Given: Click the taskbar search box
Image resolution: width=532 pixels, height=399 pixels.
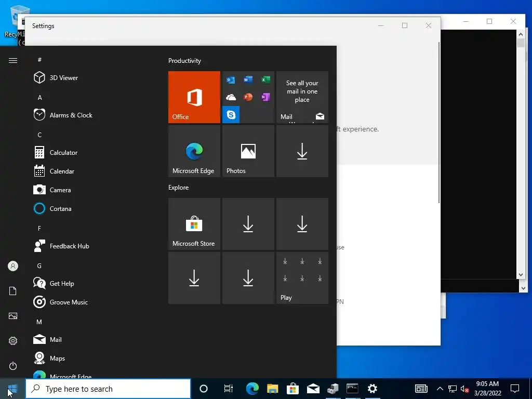Looking at the screenshot, I should 108,389.
